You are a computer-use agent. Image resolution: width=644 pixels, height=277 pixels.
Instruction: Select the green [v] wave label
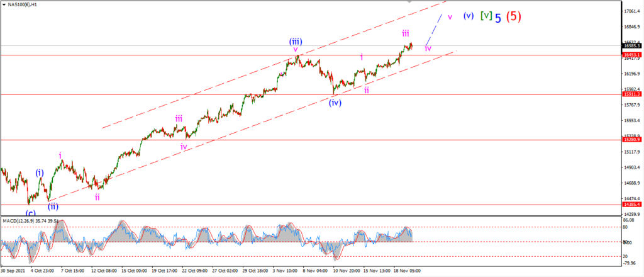pyautogui.click(x=486, y=16)
